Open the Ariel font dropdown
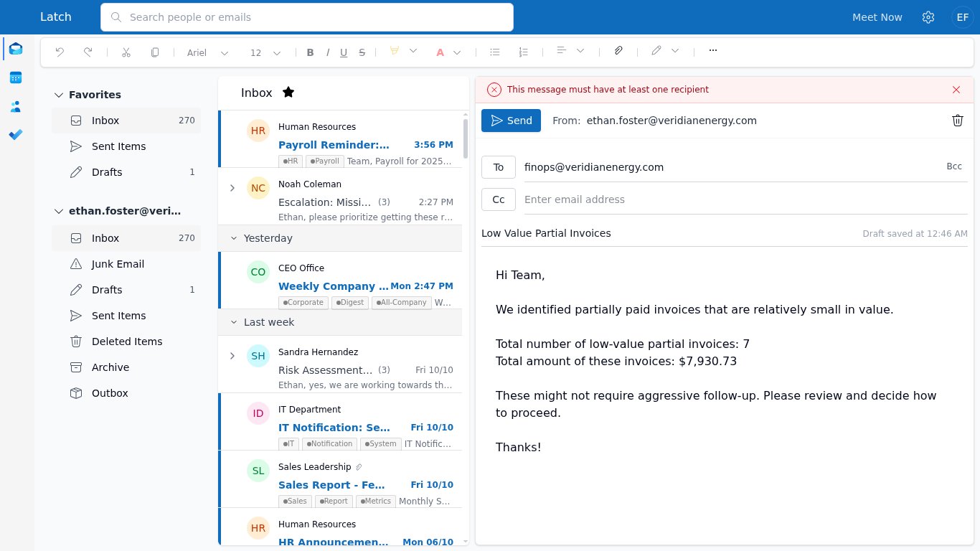This screenshot has width=980, height=551. tap(208, 52)
